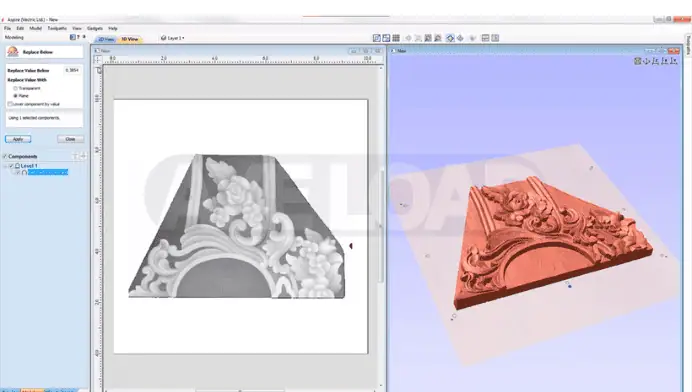Click the Replace Value Below input field
The height and width of the screenshot is (392, 692).
click(x=72, y=70)
